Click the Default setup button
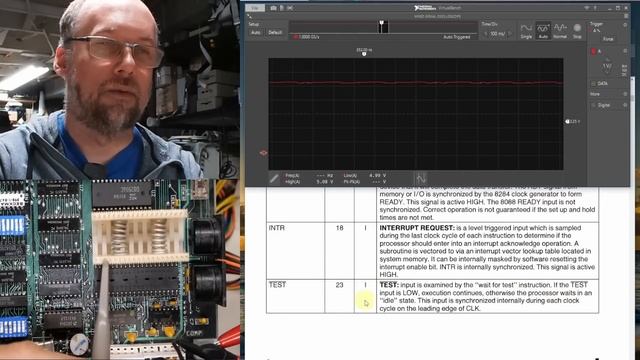640x360 pixels. [x=275, y=32]
